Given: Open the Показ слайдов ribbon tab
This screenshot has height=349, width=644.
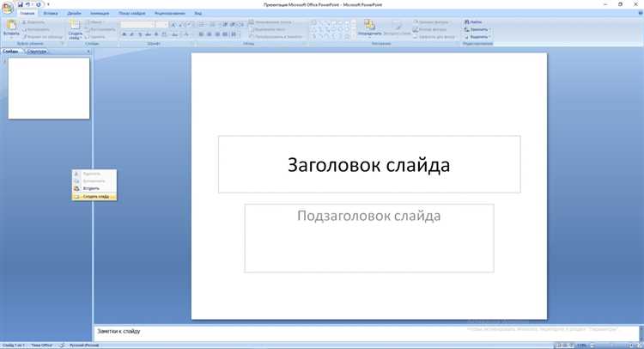Looking at the screenshot, I should point(132,13).
